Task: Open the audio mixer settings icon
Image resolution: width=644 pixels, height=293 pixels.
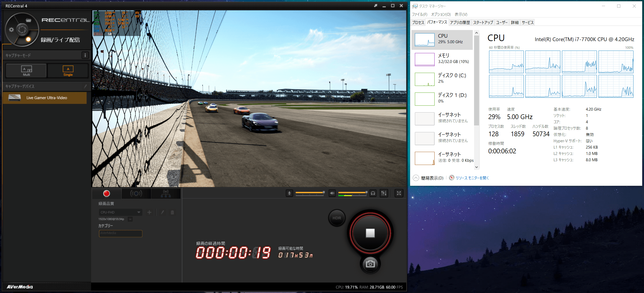Action: pos(384,193)
